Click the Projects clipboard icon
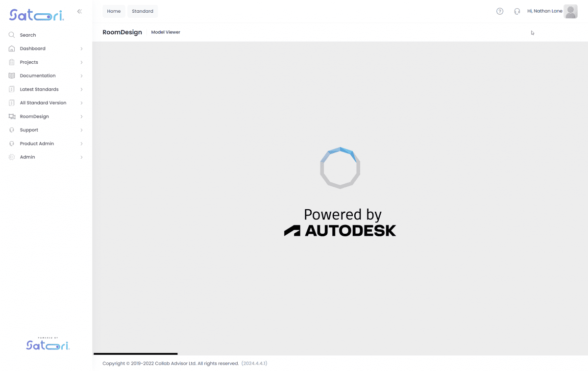588x371 pixels. tap(12, 62)
